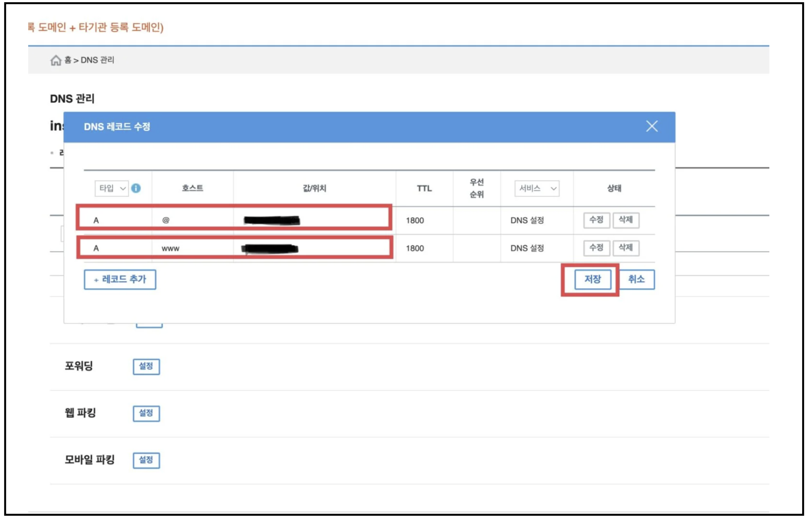Click the 홈 breadcrumb link

pos(68,60)
